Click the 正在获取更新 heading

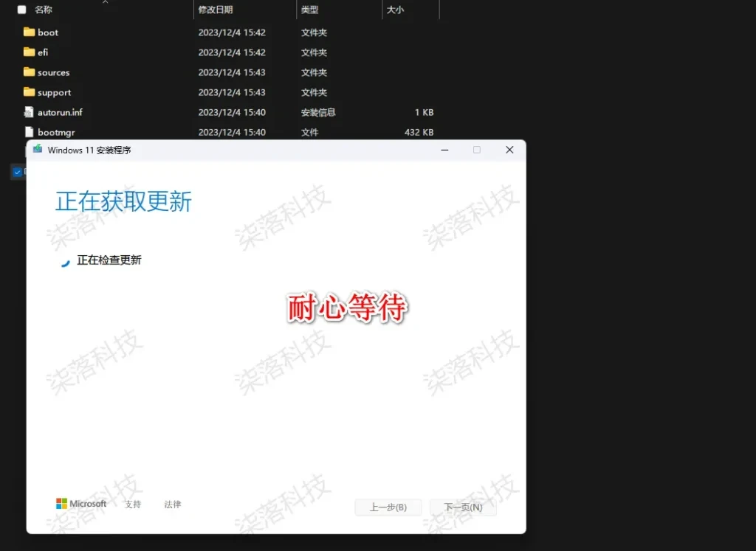[x=123, y=201]
